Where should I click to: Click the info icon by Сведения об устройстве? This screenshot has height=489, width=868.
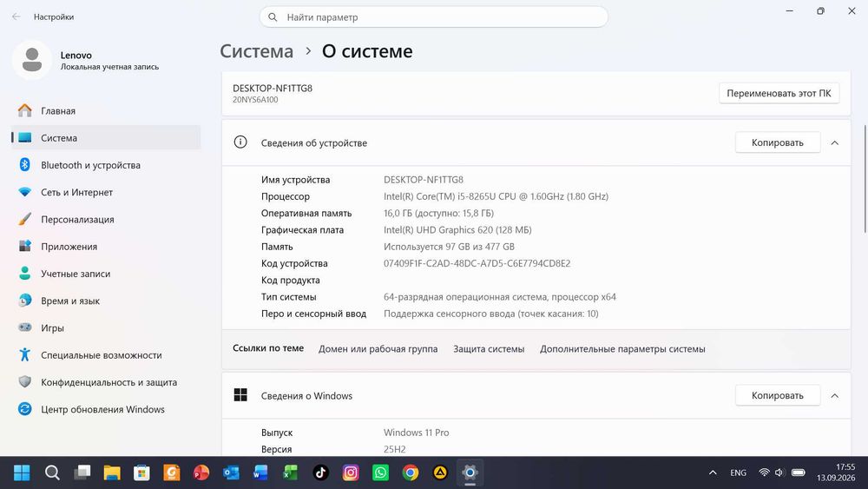(x=240, y=142)
